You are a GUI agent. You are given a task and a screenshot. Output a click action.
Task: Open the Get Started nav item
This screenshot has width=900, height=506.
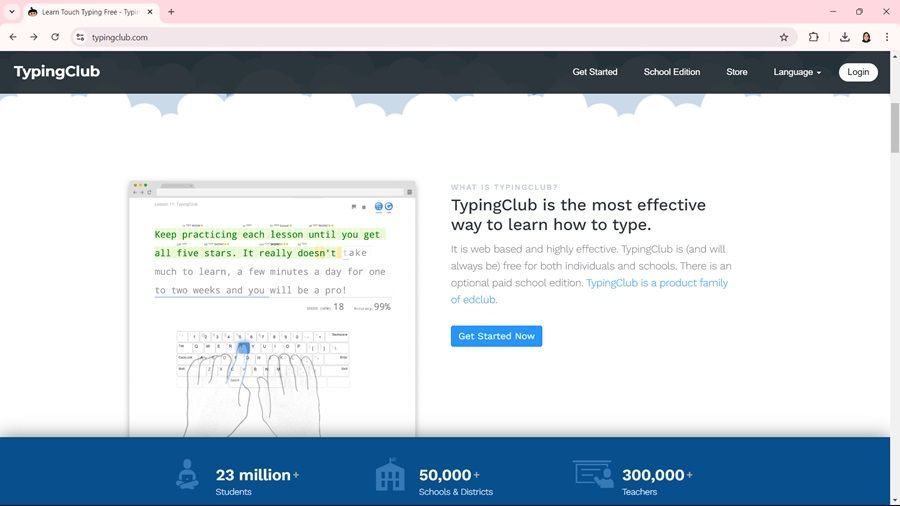tap(595, 72)
